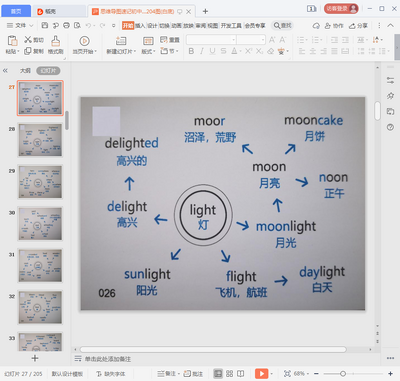
Task: Click the fit-to-window zoom icon
Action: (x=287, y=374)
